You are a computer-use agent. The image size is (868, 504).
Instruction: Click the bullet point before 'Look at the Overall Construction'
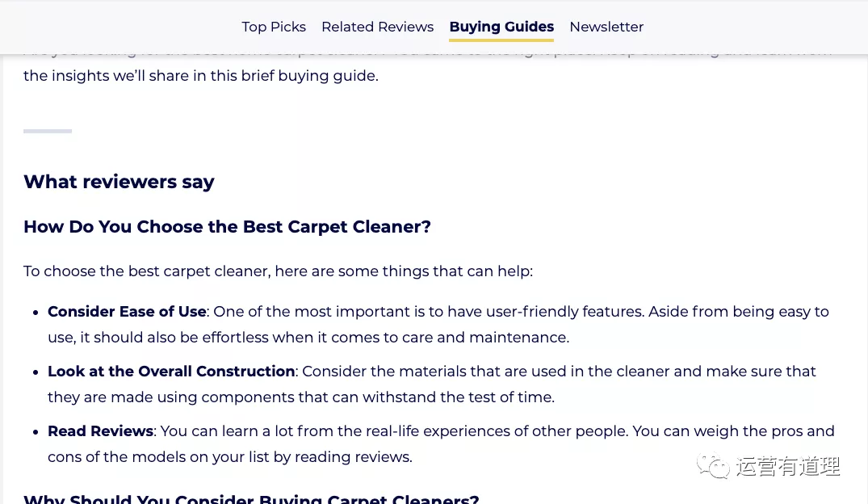[36, 372]
